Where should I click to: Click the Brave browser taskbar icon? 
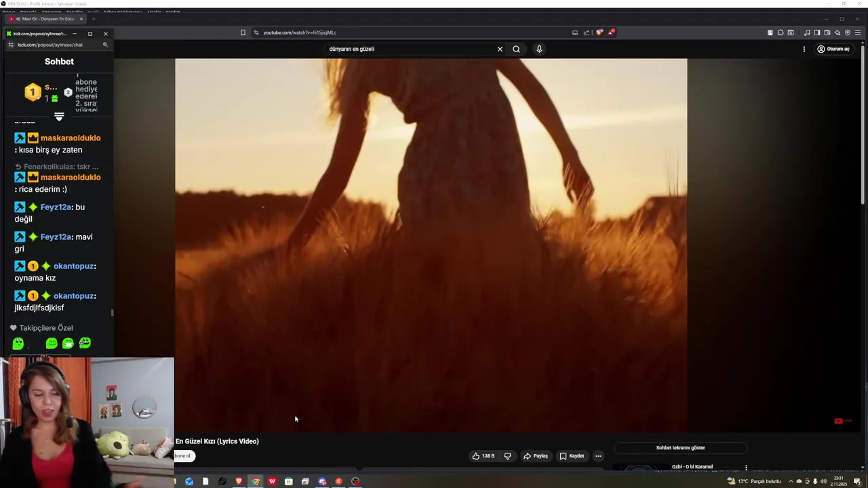(239, 481)
